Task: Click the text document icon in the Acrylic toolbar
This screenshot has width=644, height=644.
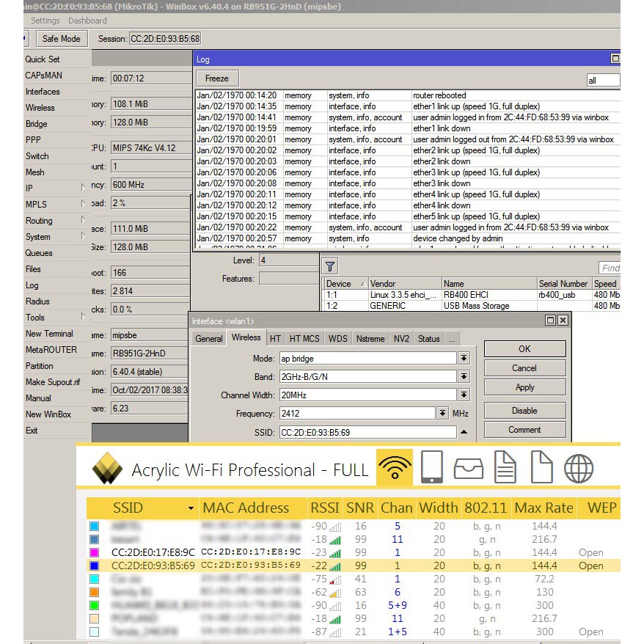Action: pyautogui.click(x=505, y=467)
